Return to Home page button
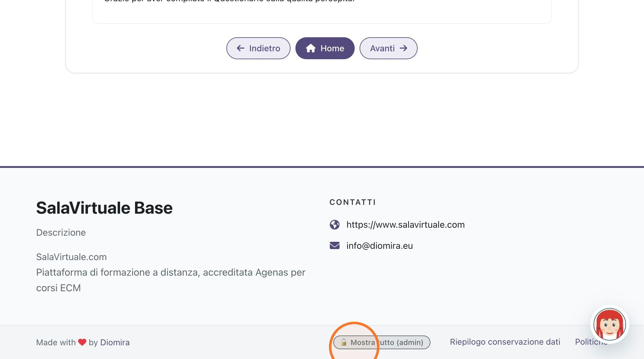The height and width of the screenshot is (359, 644). 325,48
